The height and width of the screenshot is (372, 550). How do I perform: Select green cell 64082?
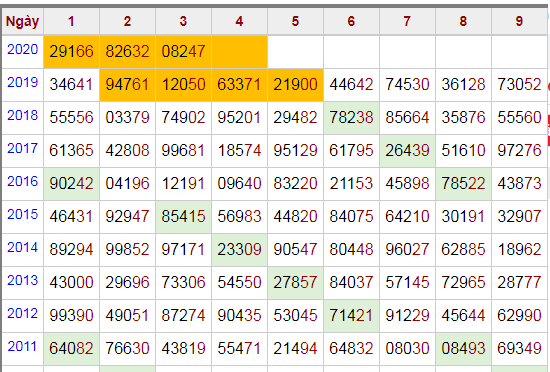point(71,349)
